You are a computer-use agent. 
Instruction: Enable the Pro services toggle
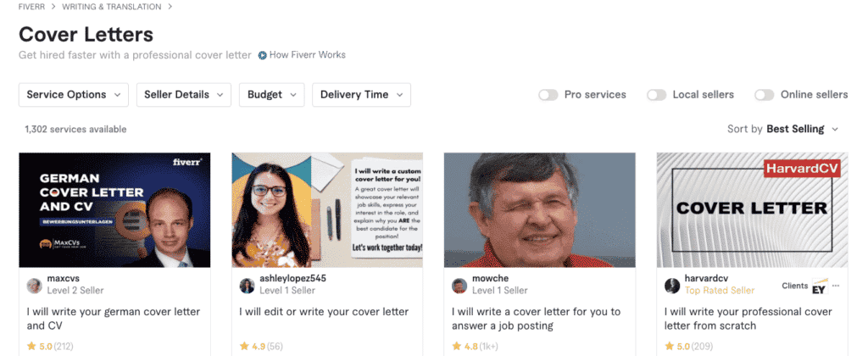(548, 95)
